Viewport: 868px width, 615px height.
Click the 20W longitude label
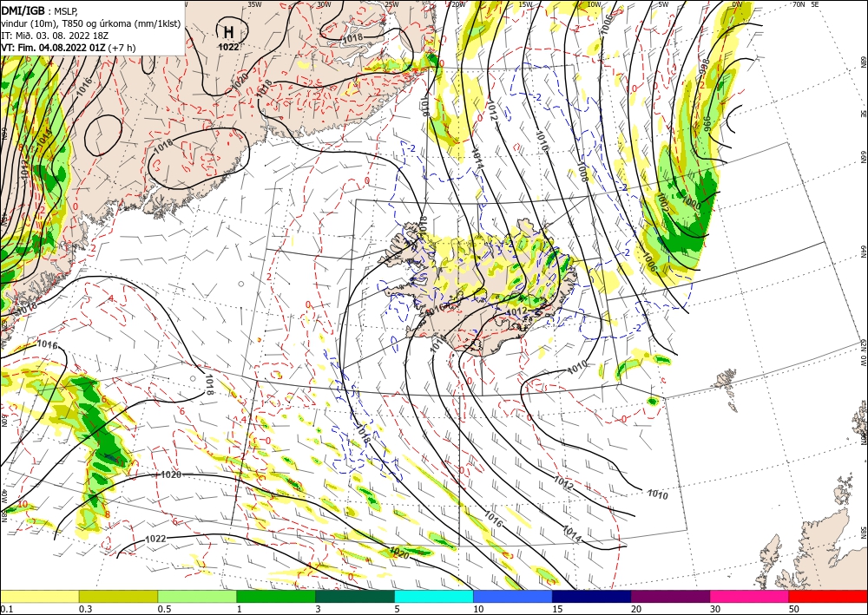(457, 3)
